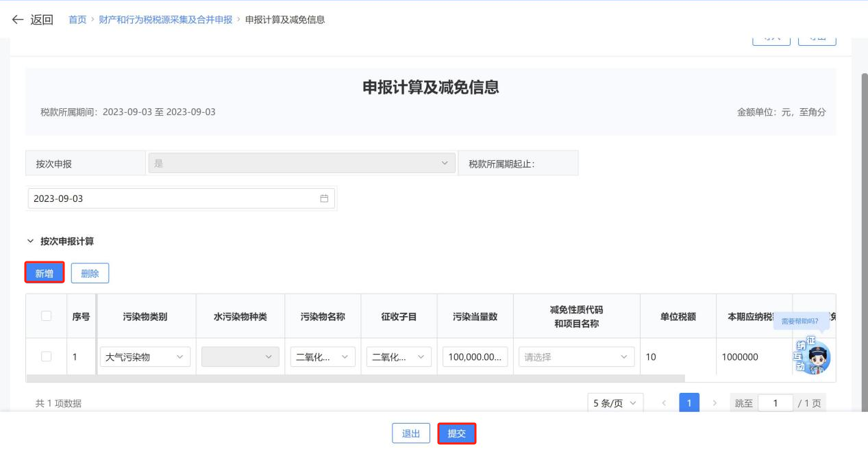Viewport: 868px width, 451px height.
Task: Navigate to 首页 breadcrumb link
Action: 77,19
